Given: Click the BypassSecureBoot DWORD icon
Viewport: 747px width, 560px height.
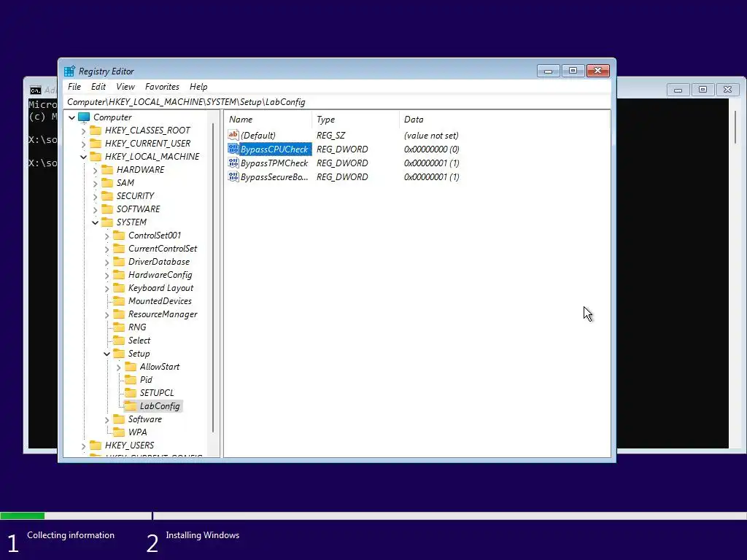Looking at the screenshot, I should [233, 176].
